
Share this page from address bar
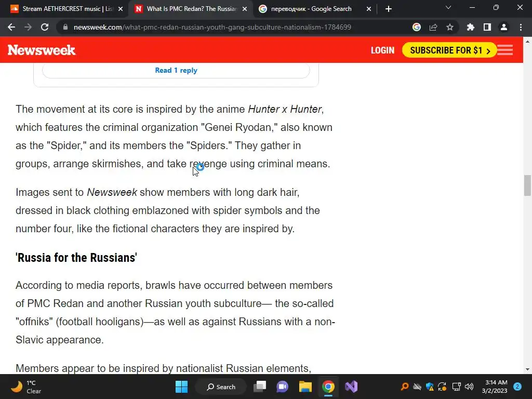click(x=433, y=27)
